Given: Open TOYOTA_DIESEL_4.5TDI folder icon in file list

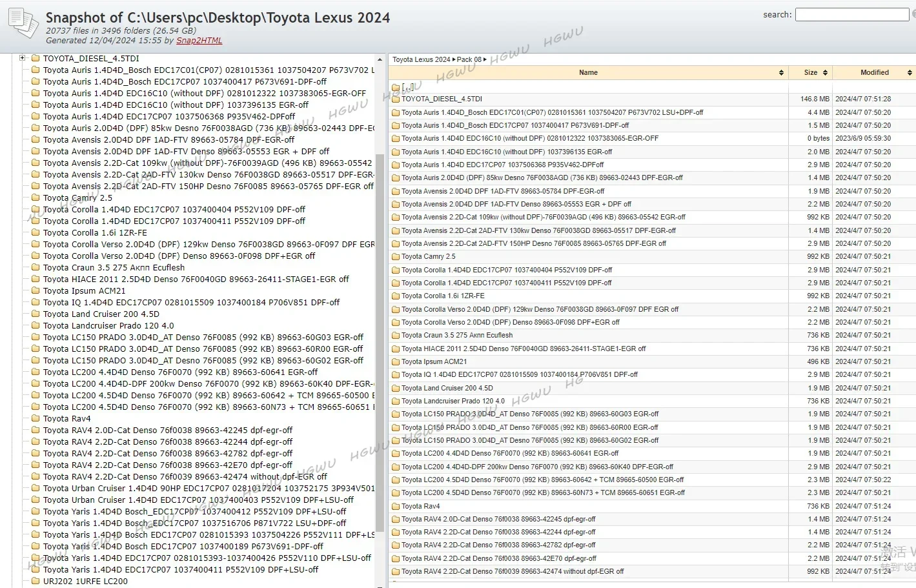Looking at the screenshot, I should pos(396,99).
